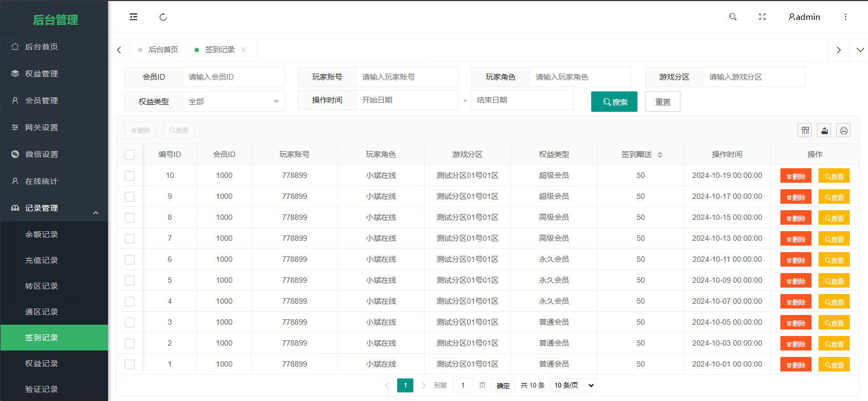Check the row with 编号ID 9

[130, 197]
